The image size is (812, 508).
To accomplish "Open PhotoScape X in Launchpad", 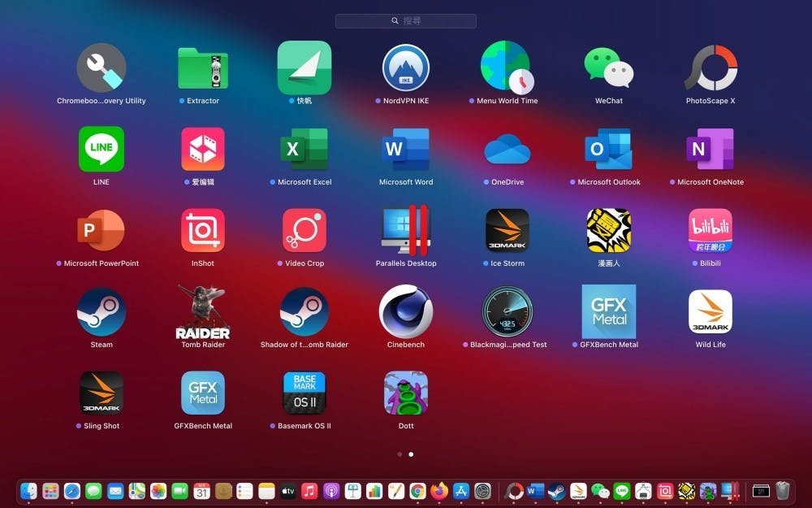I will [x=710, y=68].
